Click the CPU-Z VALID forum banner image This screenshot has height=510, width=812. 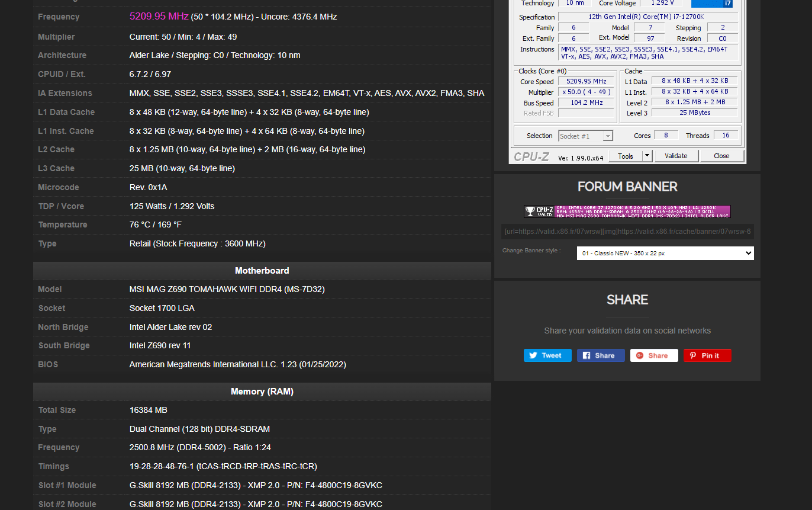pyautogui.click(x=627, y=211)
